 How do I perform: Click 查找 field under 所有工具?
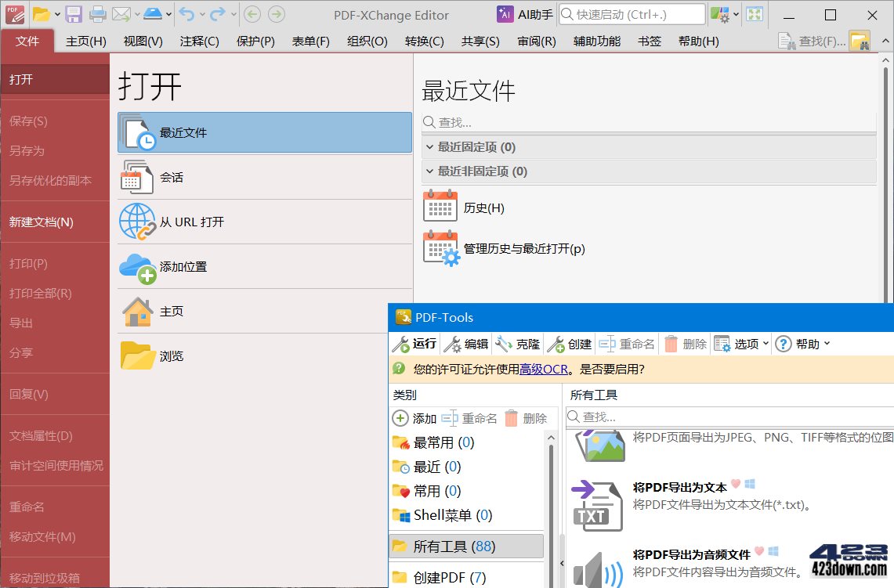click(729, 417)
